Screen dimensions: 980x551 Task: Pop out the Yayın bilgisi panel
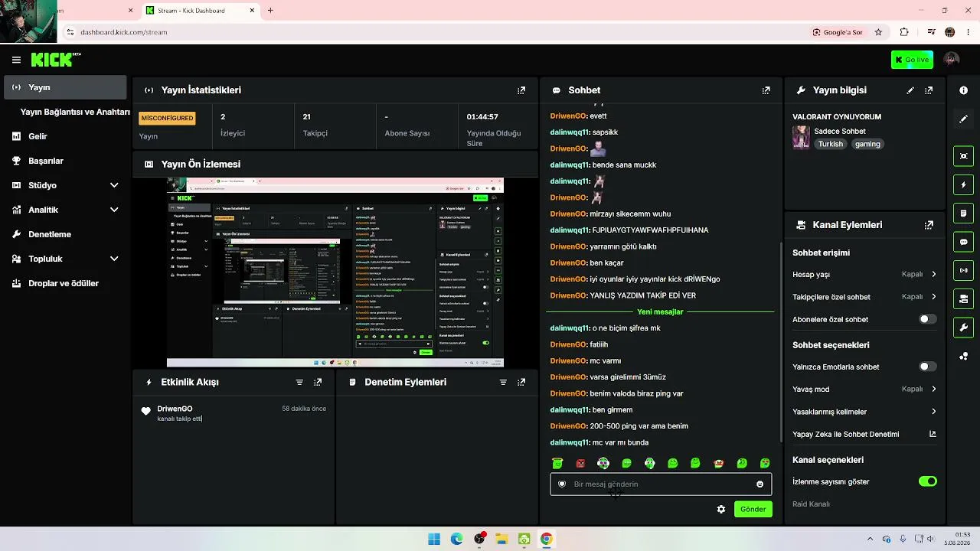[929, 90]
